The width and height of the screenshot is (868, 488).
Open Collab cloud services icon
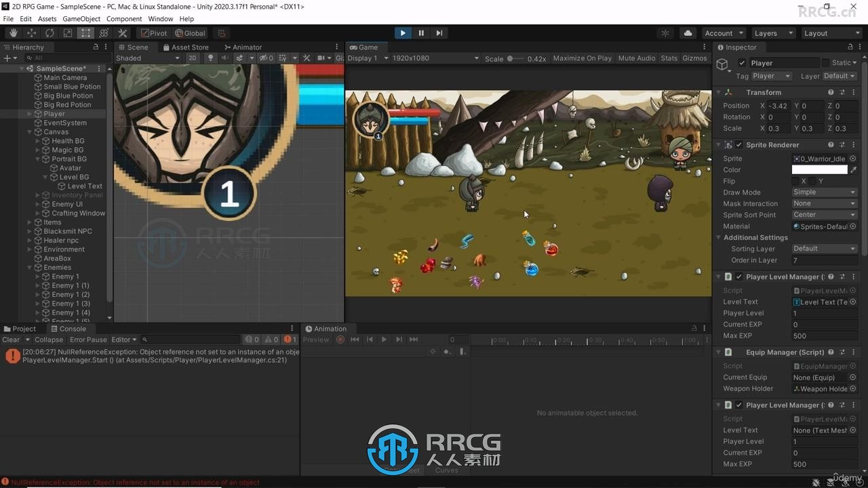[x=688, y=33]
